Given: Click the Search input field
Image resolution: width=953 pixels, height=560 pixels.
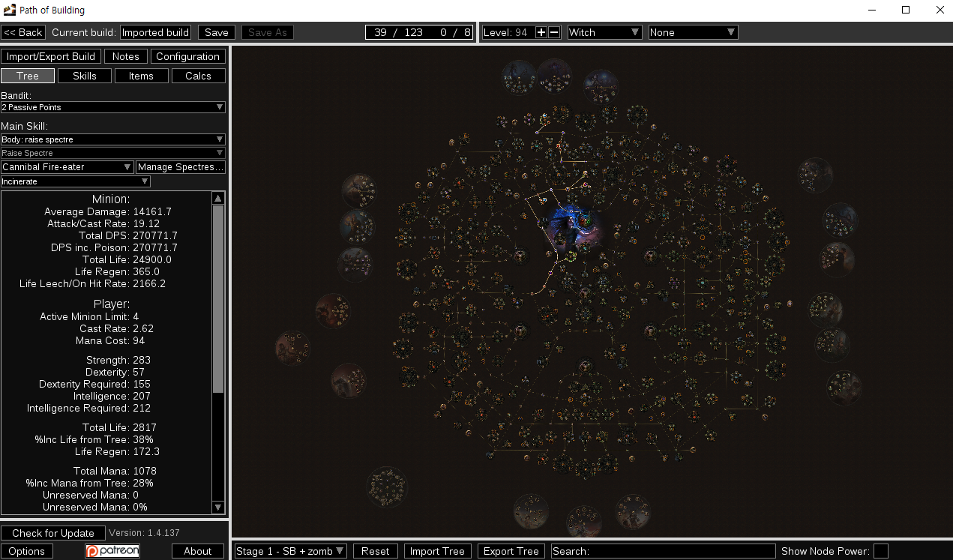Looking at the screenshot, I should [663, 551].
